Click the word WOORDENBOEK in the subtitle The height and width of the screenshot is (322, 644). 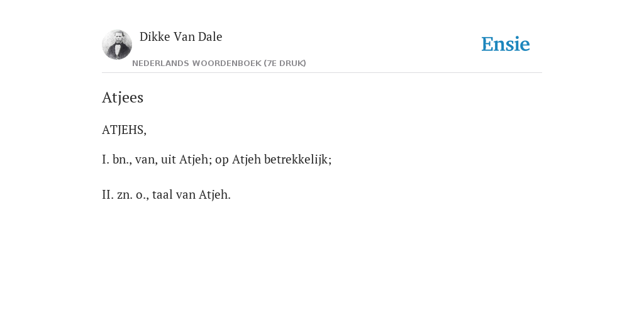click(226, 64)
